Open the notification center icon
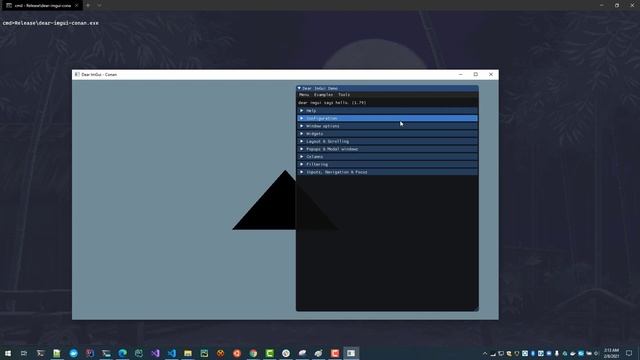Image resolution: width=640 pixels, height=360 pixels. pyautogui.click(x=629, y=353)
